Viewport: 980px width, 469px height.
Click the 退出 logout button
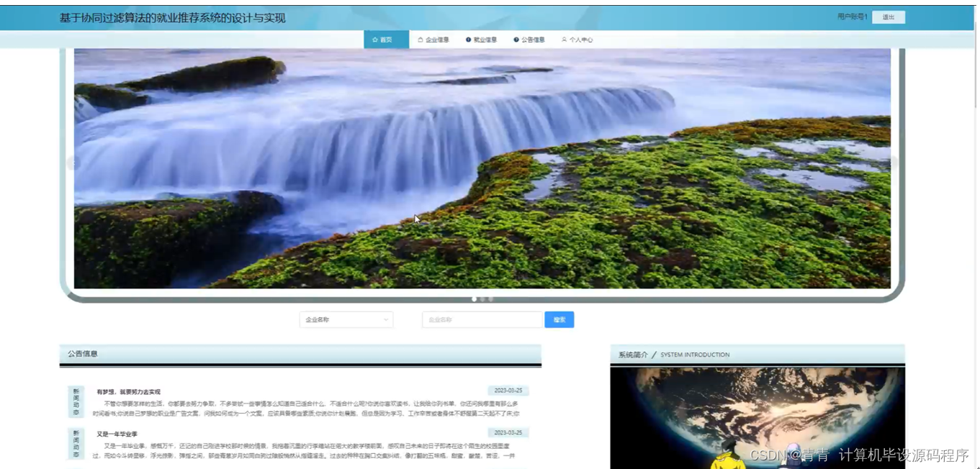[888, 17]
